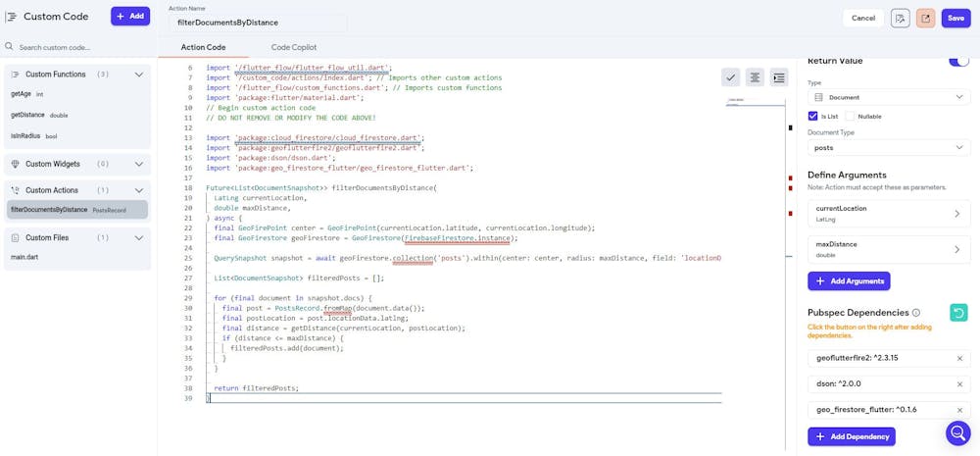Remove the dson dependency
The image size is (980, 456).
(959, 384)
